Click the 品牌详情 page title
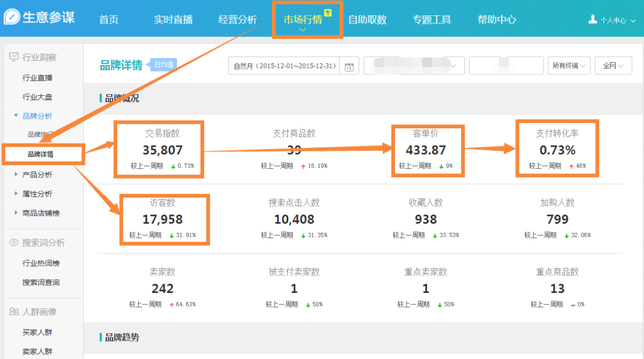 [x=121, y=65]
